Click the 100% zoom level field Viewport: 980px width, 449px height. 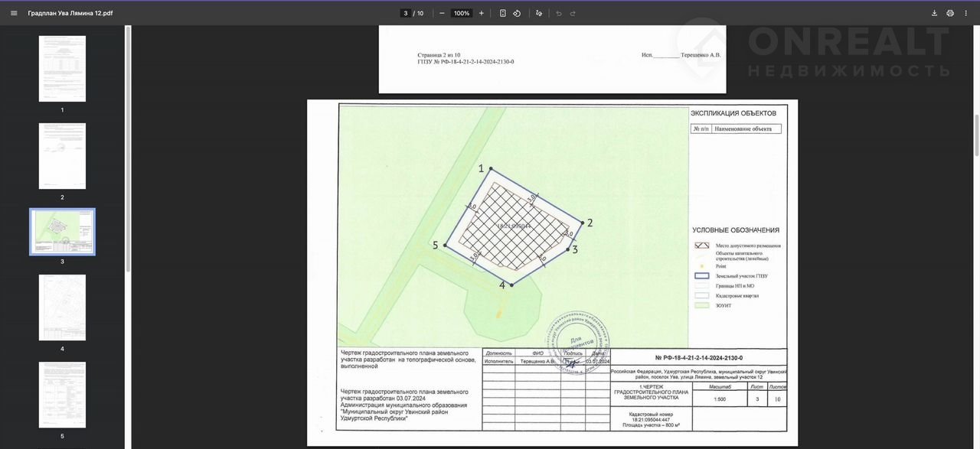[x=462, y=13]
